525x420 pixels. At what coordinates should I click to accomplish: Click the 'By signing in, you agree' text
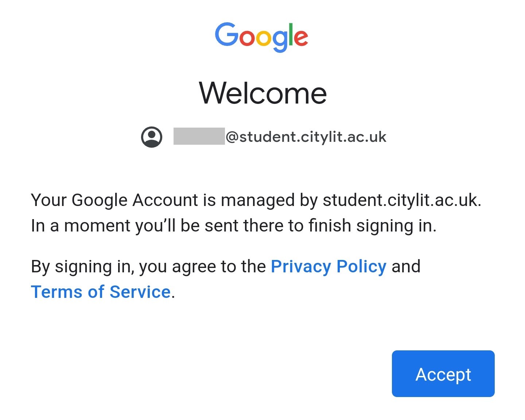coord(148,267)
